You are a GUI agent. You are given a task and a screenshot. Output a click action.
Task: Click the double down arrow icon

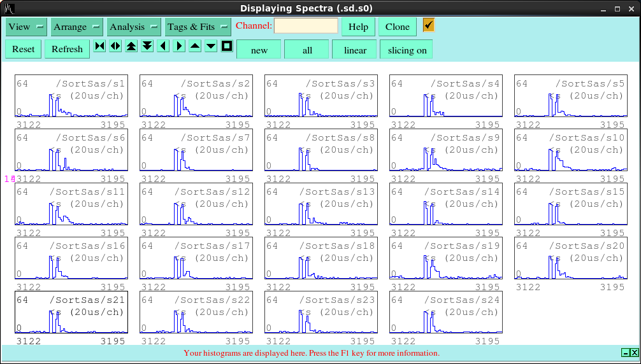click(147, 46)
